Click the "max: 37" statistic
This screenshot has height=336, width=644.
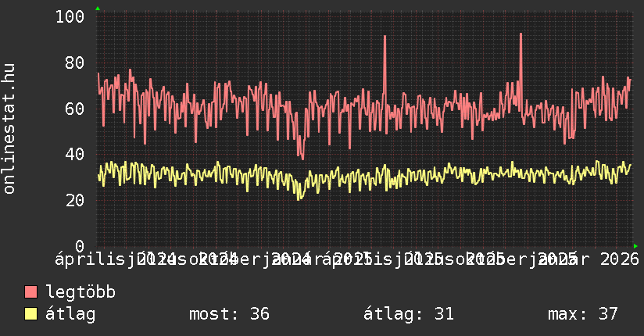[582, 314]
